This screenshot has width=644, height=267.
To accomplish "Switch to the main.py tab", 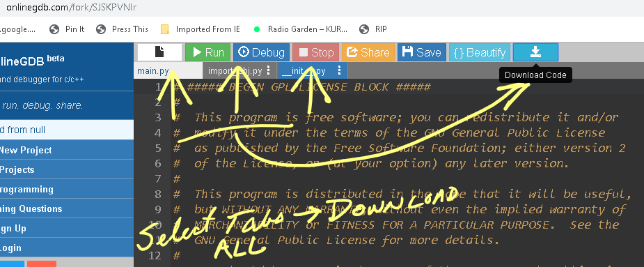I will point(168,71).
